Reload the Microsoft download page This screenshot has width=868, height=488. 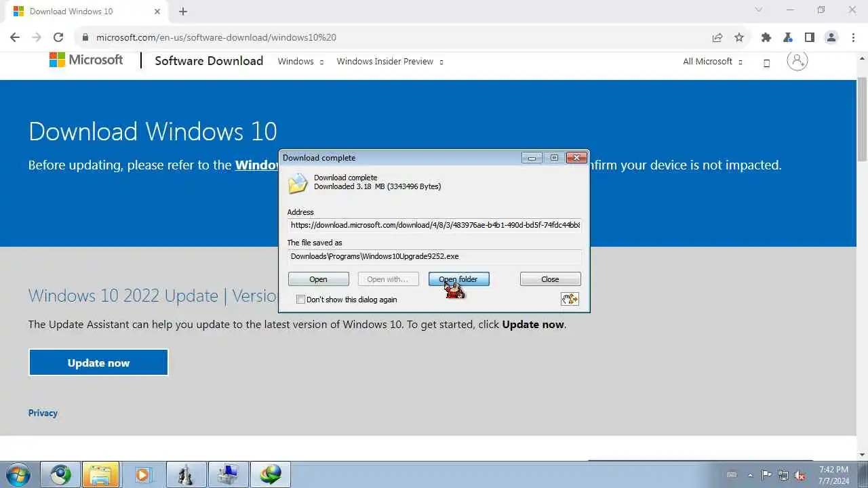click(x=58, y=38)
